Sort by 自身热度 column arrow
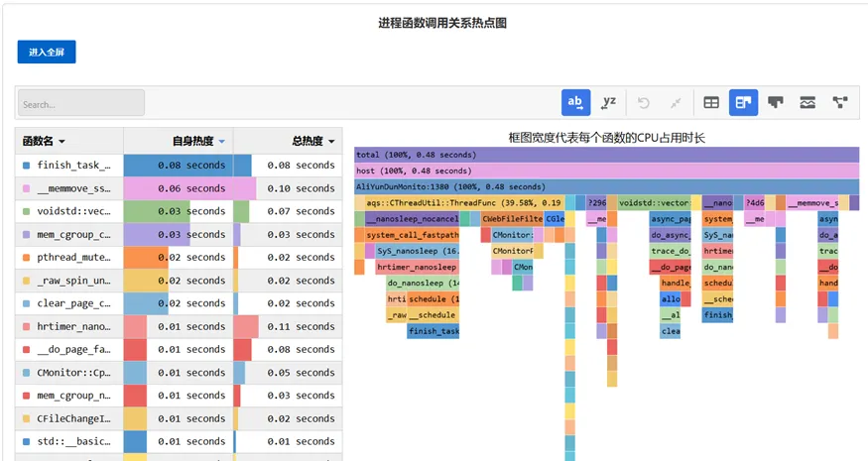This screenshot has width=868, height=461. [x=222, y=142]
